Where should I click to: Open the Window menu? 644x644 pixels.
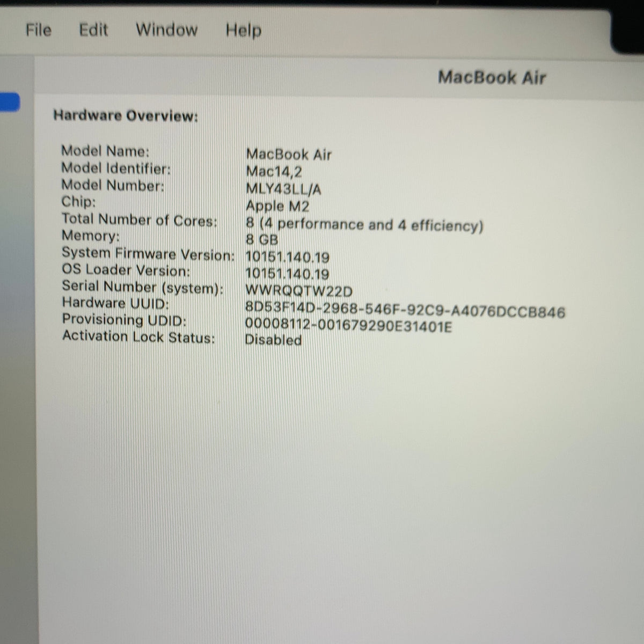tap(166, 30)
